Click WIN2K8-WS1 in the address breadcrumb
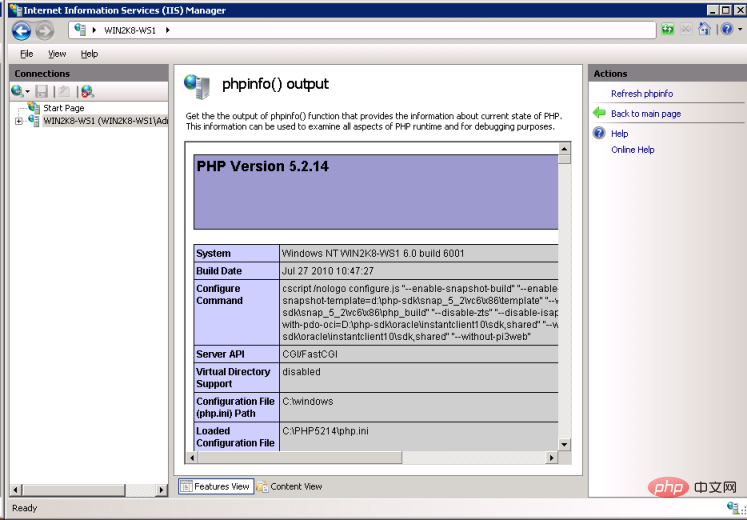The height and width of the screenshot is (520, 747). point(130,30)
